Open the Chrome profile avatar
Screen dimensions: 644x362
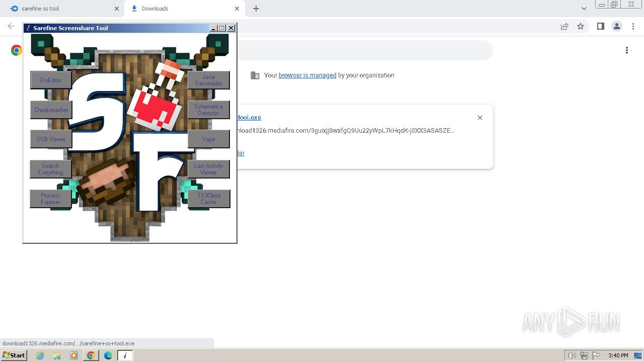pyautogui.click(x=616, y=26)
